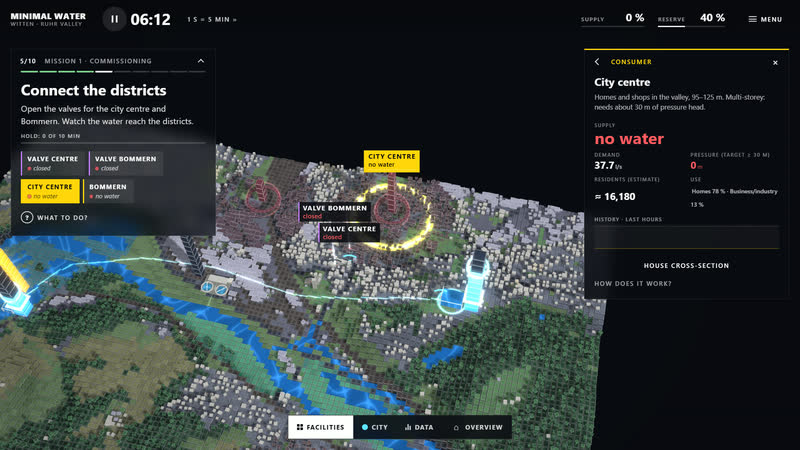Select the glowing water tower on map
Screen dimensions: 800x450
coord(478,280)
